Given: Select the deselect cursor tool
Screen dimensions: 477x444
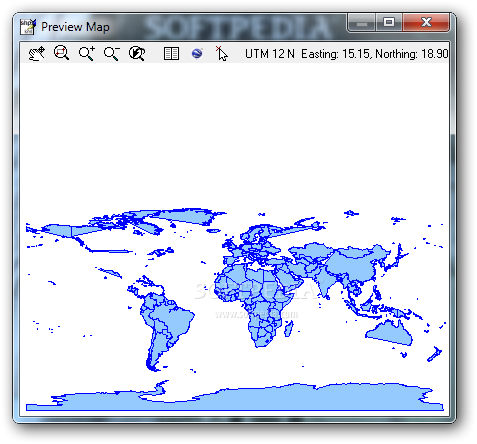Looking at the screenshot, I should pos(221,53).
